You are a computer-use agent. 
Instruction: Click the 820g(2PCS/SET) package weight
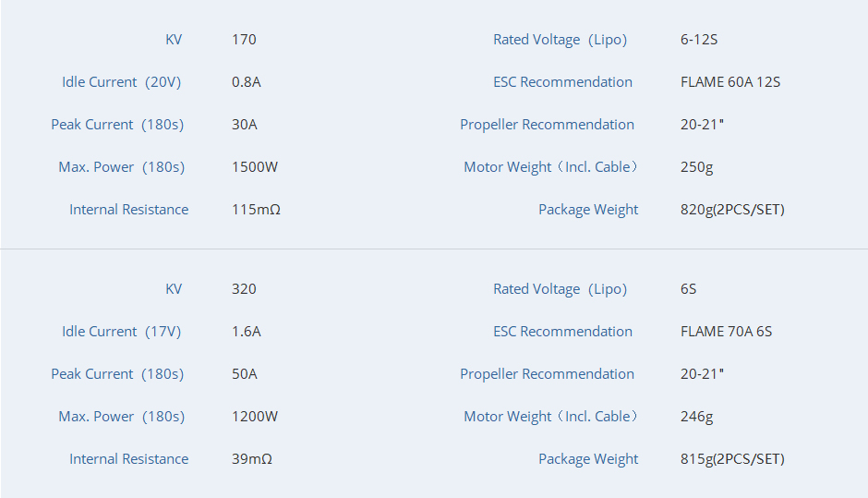tap(732, 210)
